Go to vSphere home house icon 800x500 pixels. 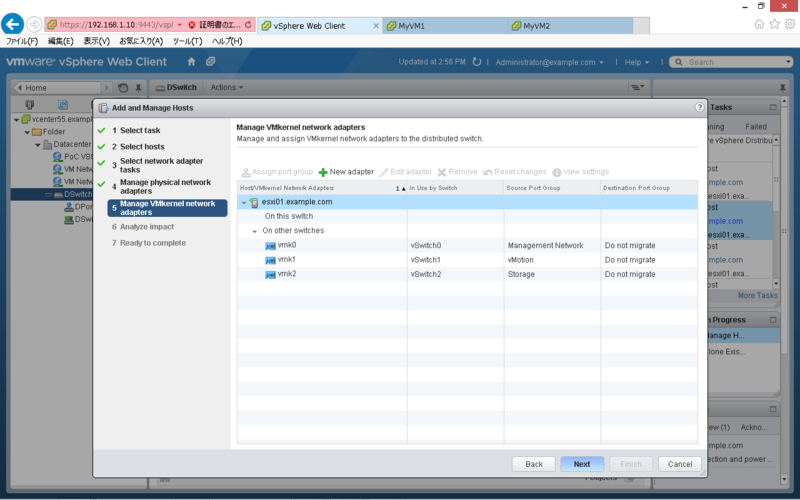[x=191, y=62]
